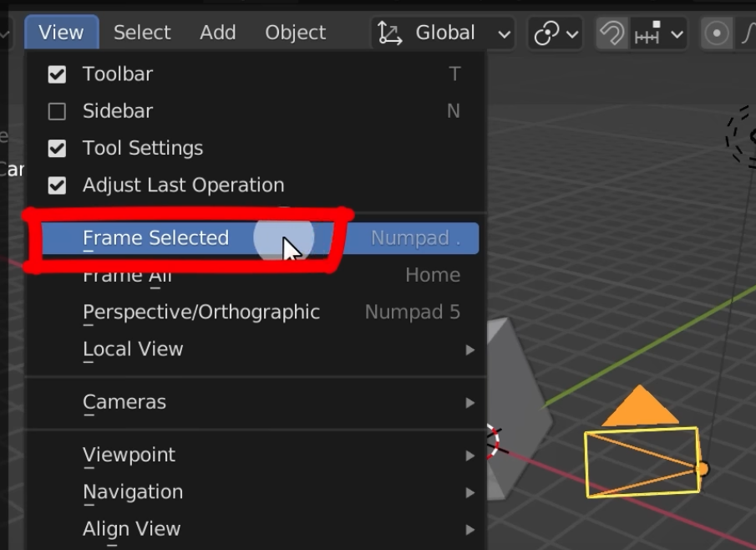The width and height of the screenshot is (756, 550).
Task: Open the Select menu
Action: click(142, 33)
